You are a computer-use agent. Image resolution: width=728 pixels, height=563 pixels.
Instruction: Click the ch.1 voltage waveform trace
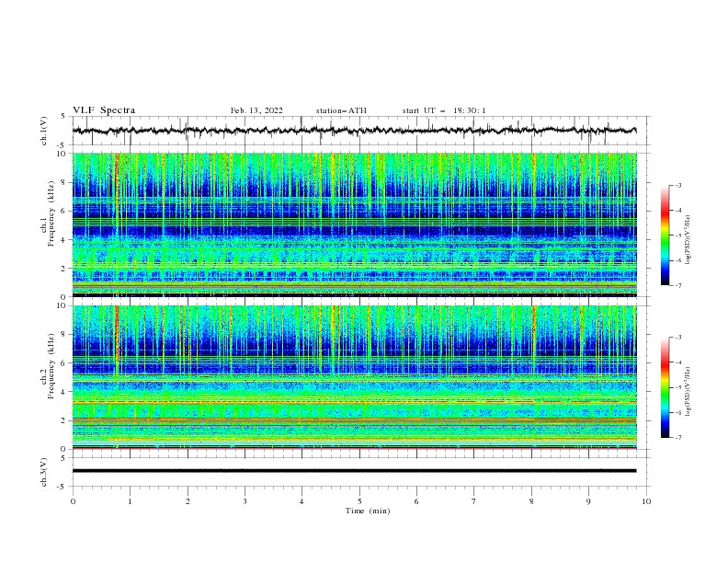coord(354,131)
